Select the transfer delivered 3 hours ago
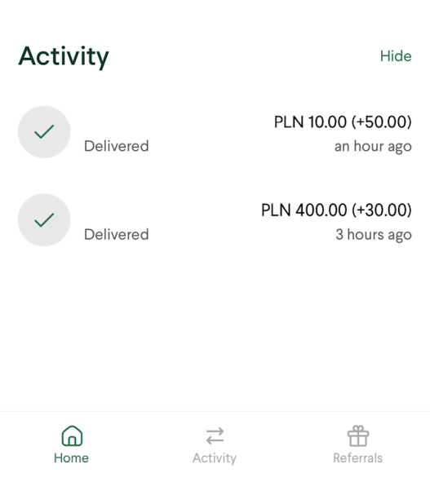The width and height of the screenshot is (430, 504). pos(215,220)
